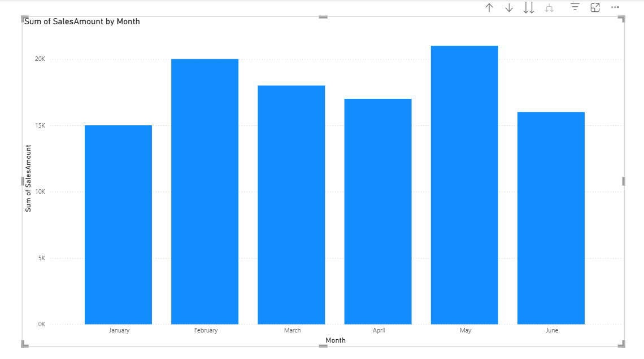
Task: Click the Drill up arrow icon
Action: coord(489,8)
